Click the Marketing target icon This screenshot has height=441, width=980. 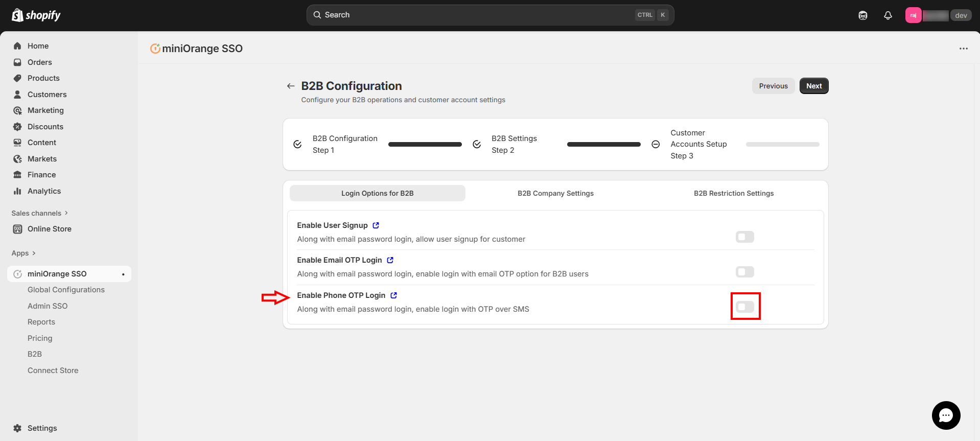(17, 110)
